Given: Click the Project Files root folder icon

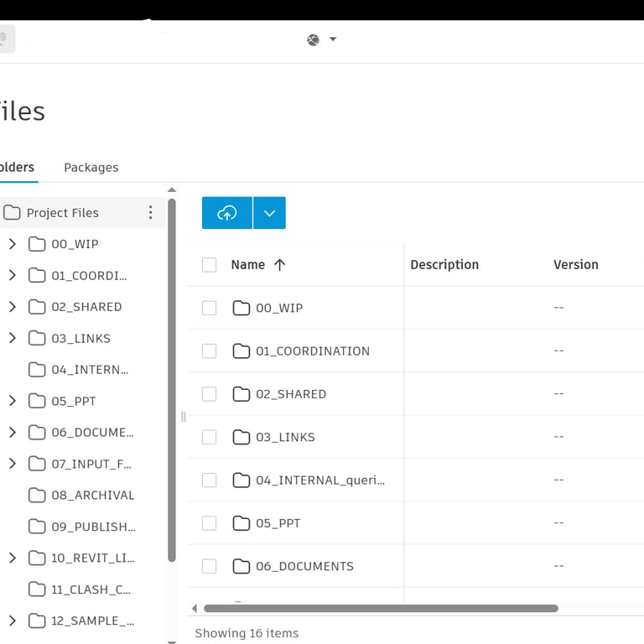Looking at the screenshot, I should (12, 213).
